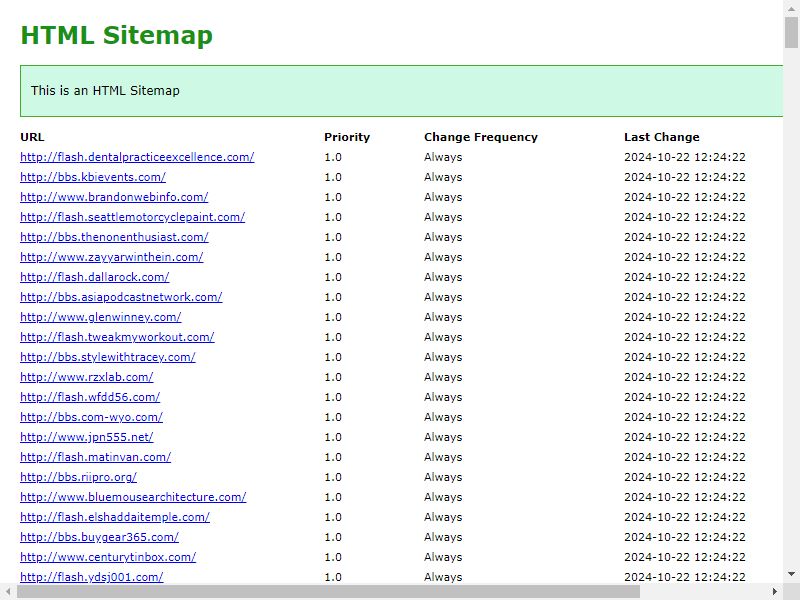
Task: Open flash.dallarock.com URL
Action: (x=95, y=277)
